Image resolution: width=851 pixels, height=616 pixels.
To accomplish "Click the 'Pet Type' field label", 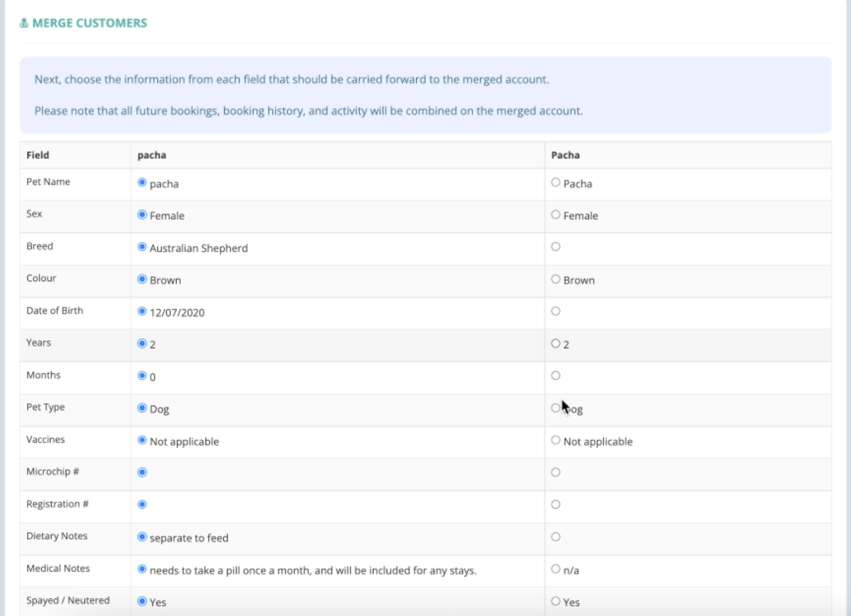I will (x=46, y=407).
